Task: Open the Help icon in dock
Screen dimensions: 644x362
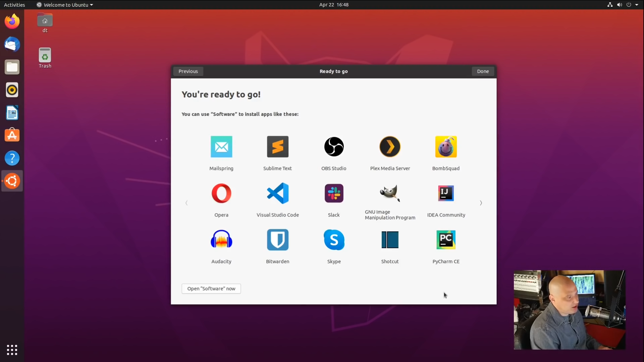Action: coord(12,158)
